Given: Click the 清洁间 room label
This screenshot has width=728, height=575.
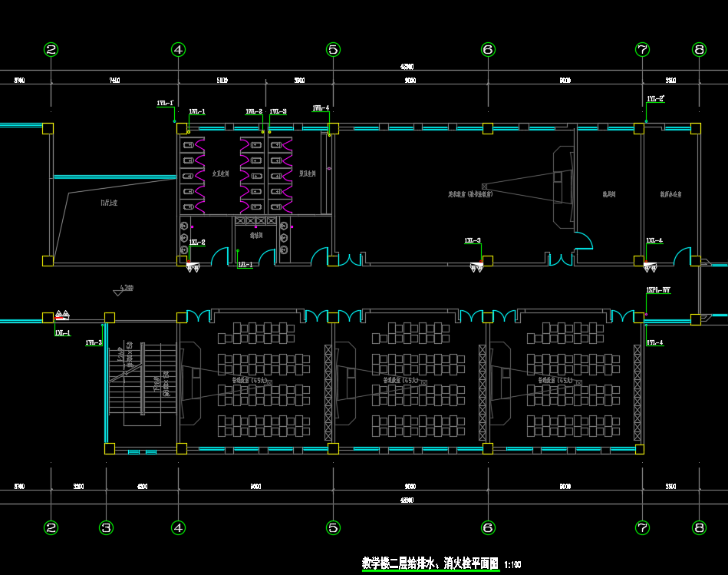Looking at the screenshot, I should point(256,236).
